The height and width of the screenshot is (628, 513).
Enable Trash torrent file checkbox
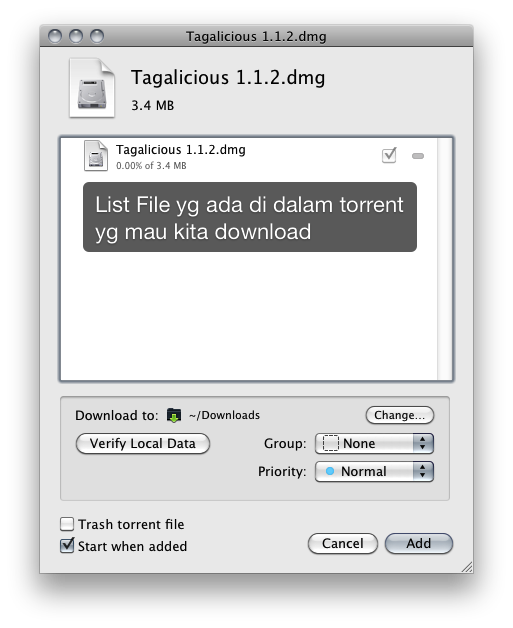[x=67, y=524]
